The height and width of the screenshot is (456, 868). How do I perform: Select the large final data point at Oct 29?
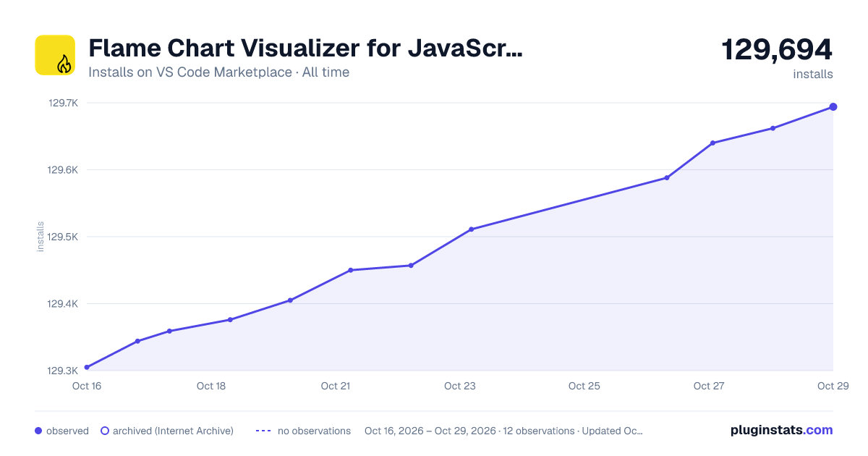[x=833, y=107]
